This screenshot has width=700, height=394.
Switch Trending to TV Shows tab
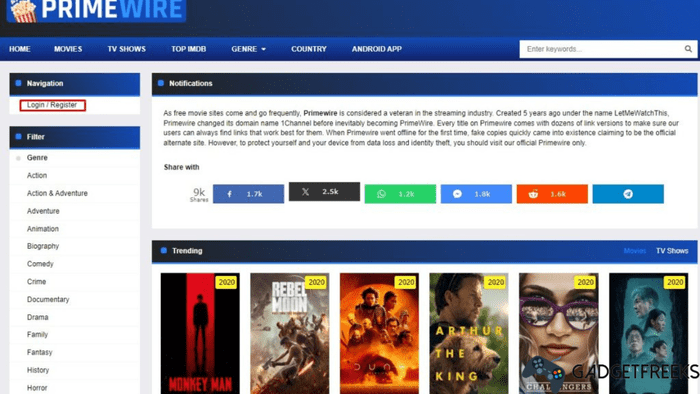672,251
